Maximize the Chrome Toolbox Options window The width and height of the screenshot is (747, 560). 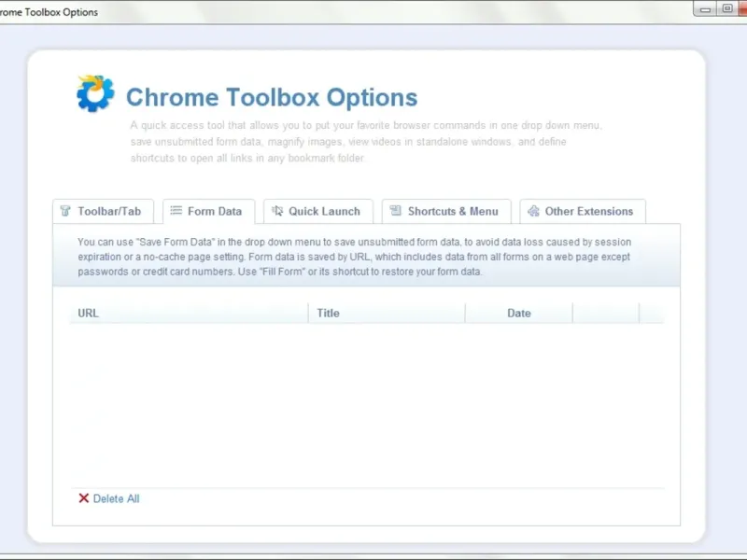tap(727, 8)
